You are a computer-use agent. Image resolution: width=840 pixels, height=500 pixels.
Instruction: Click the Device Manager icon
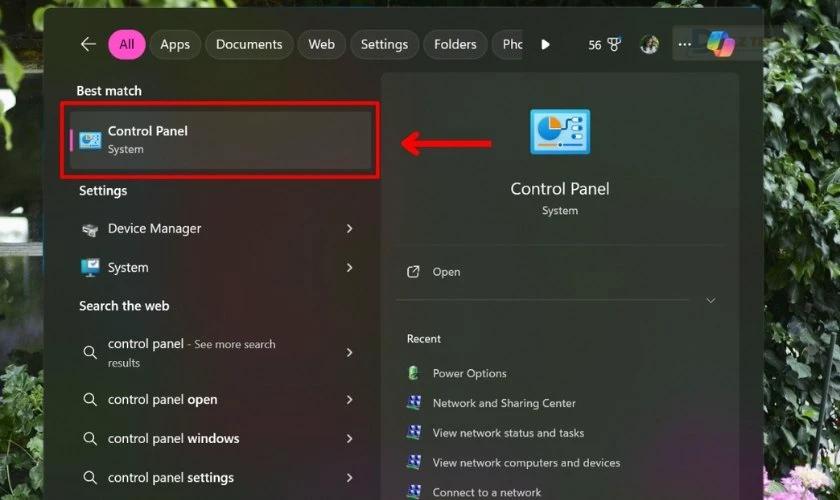[90, 230]
